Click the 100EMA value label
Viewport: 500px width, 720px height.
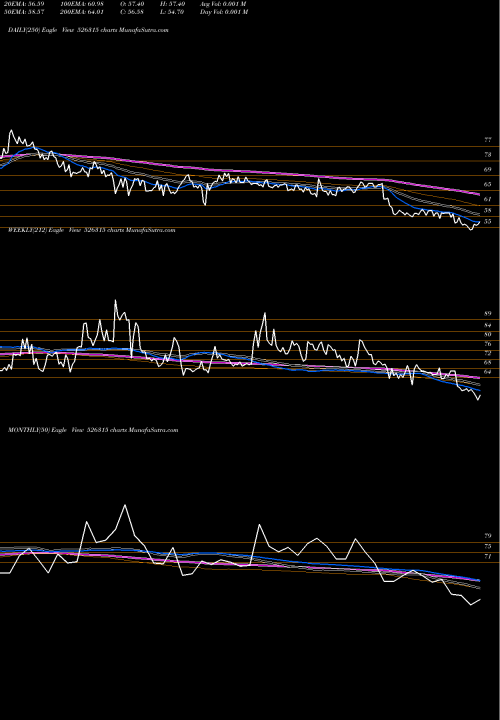tap(84, 4)
